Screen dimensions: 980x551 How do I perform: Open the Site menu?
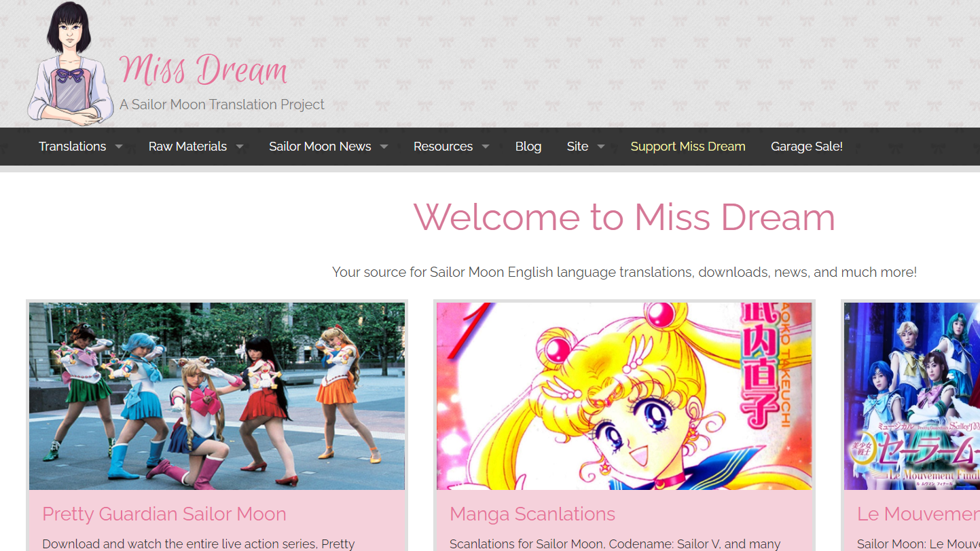tap(577, 147)
